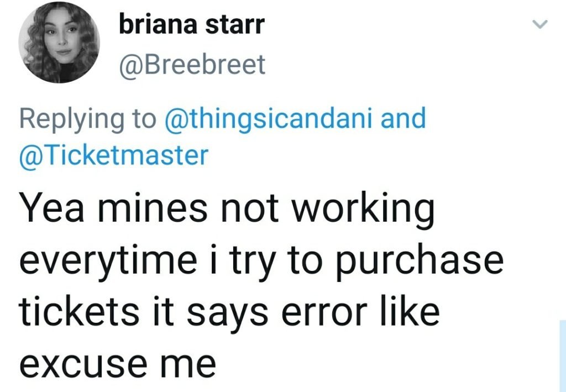Click briana starr's profile picture
The height and width of the screenshot is (392, 566).
(59, 44)
